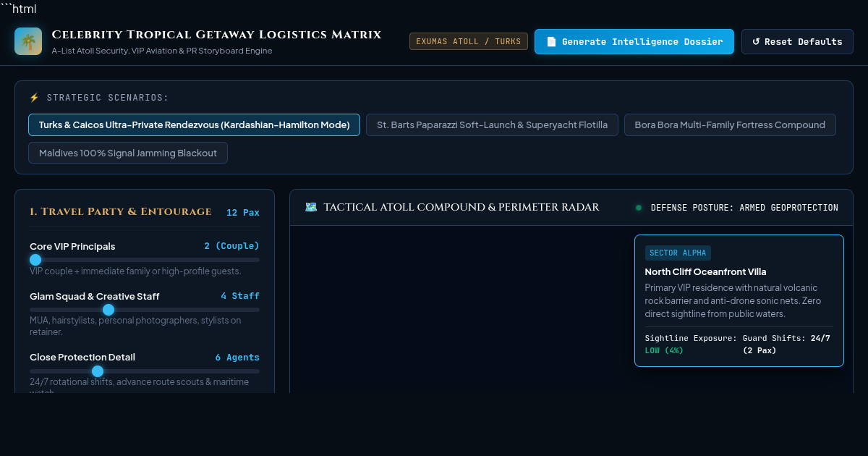
Task: Click the 4 Staff value
Action: point(240,296)
